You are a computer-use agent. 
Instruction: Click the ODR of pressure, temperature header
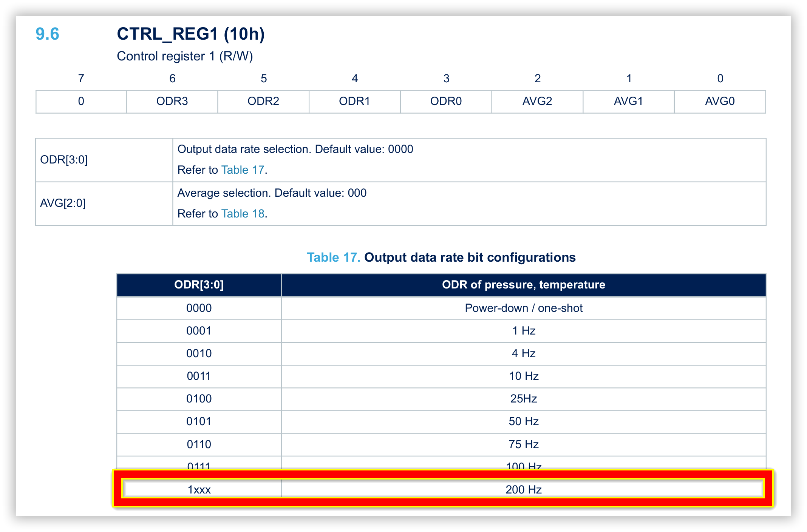524,285
